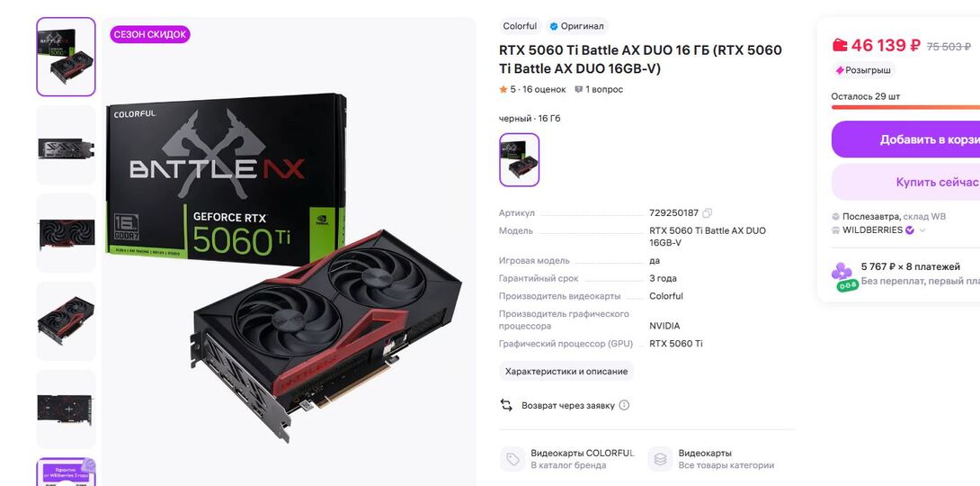Select the second side-view thumbnail of card

point(66,145)
